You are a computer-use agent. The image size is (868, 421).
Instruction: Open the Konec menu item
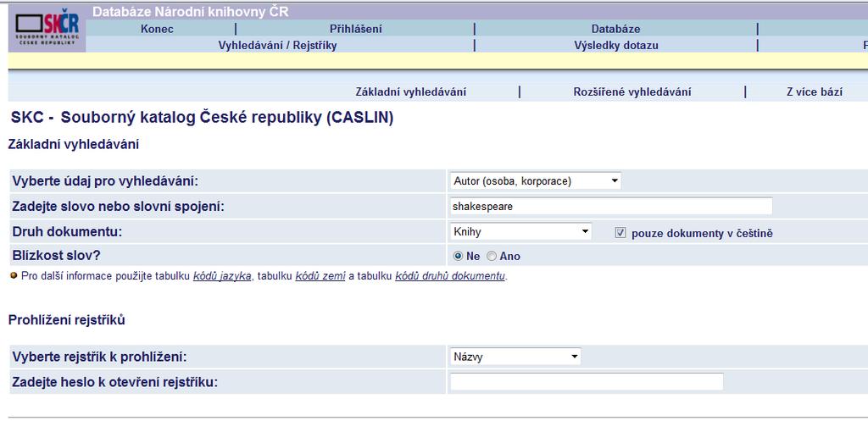(157, 30)
